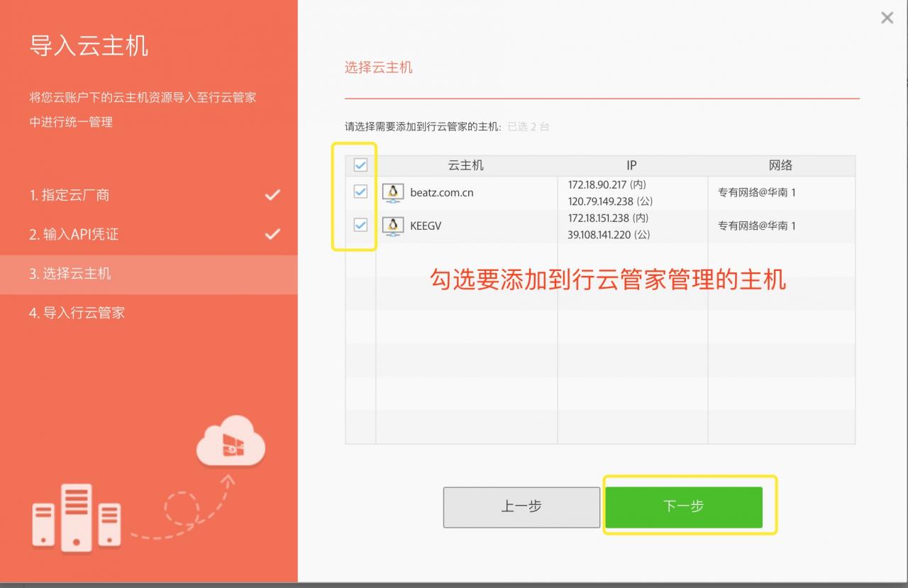Screen dimensions: 908x588
Task: Click the Linux icon beside beatz.com.cn
Action: [x=392, y=192]
